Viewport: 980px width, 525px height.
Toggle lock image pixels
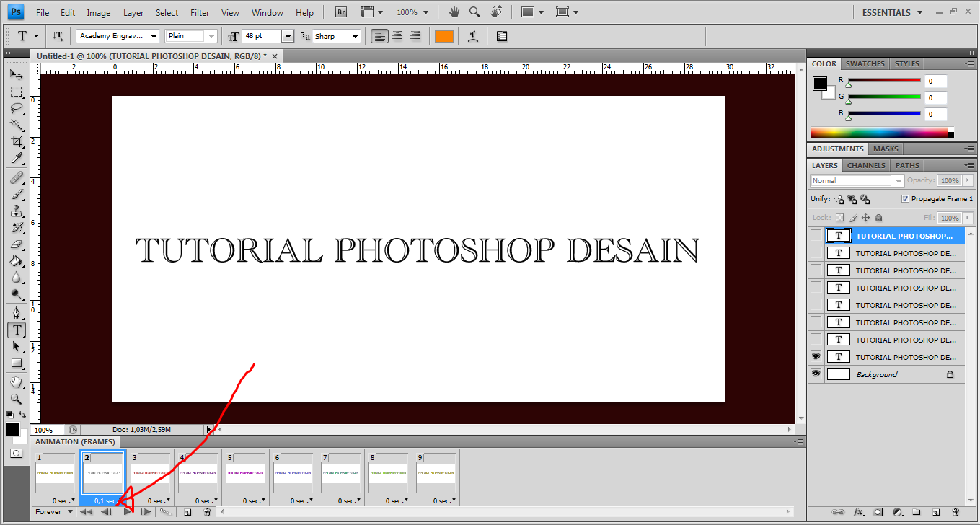point(852,218)
